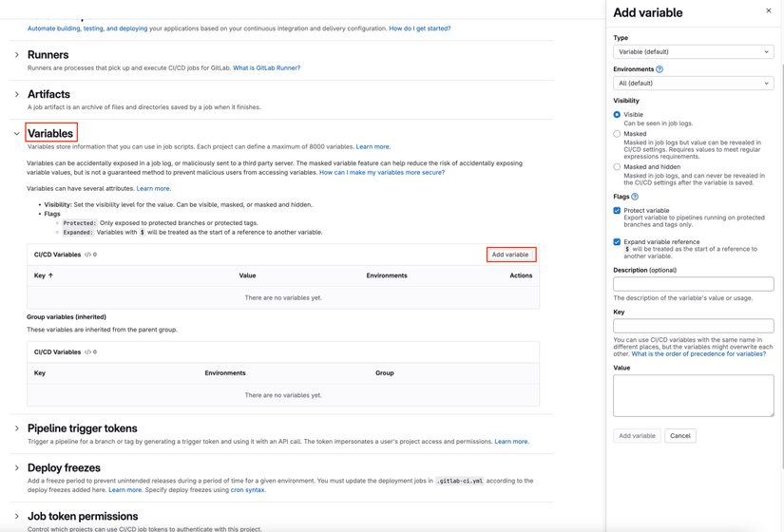Expand the Runners section
Screen dimensions: 784x532
(x=17, y=55)
